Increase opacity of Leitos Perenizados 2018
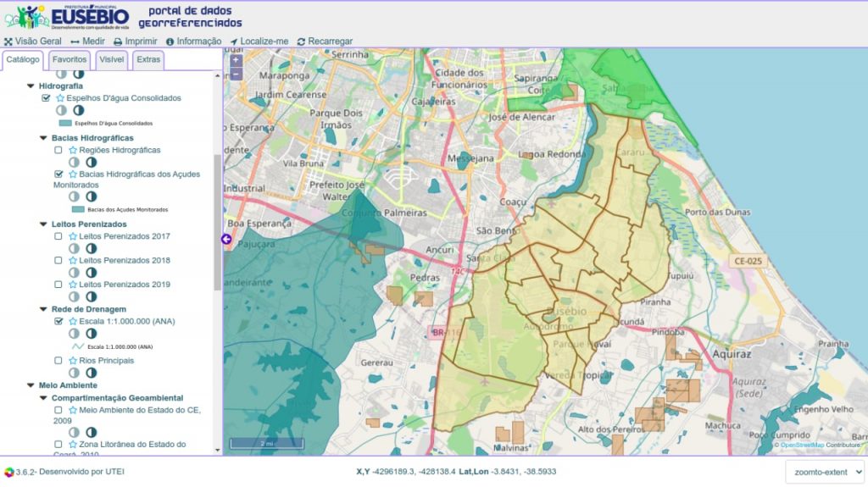Image resolution: width=868 pixels, height=487 pixels. (x=92, y=272)
